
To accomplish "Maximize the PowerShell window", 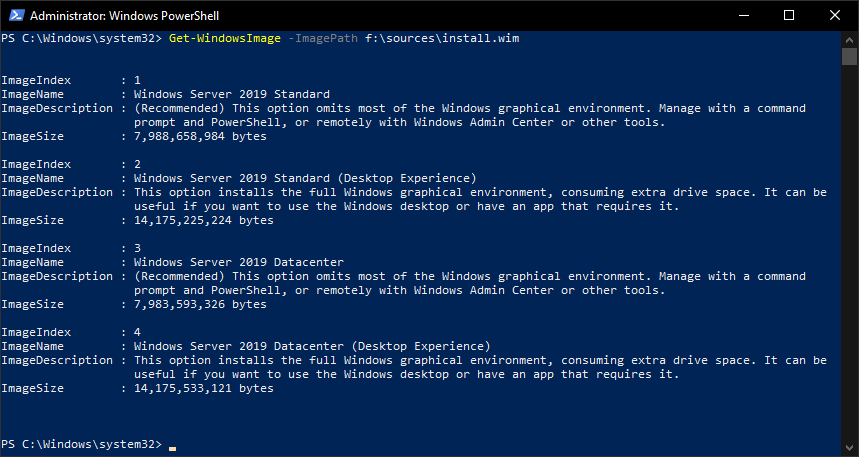I will (x=789, y=15).
